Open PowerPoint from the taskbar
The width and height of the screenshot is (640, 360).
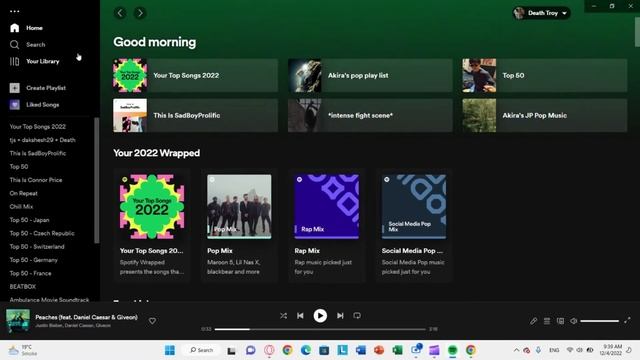click(x=379, y=350)
